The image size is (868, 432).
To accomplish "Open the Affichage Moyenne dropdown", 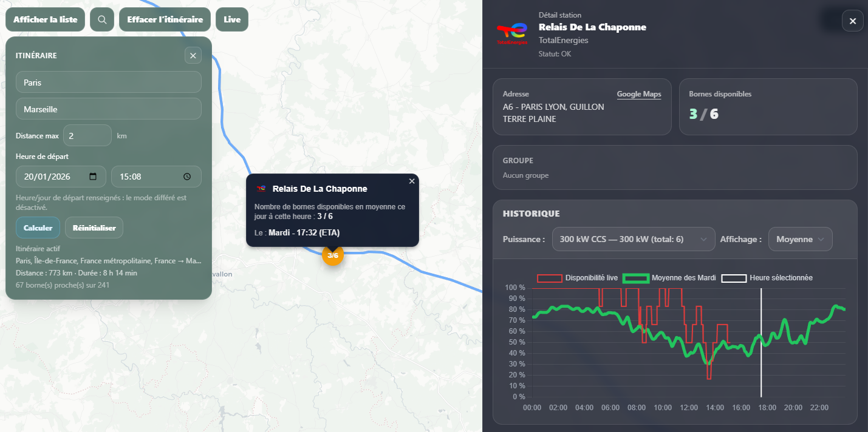I will click(x=800, y=239).
